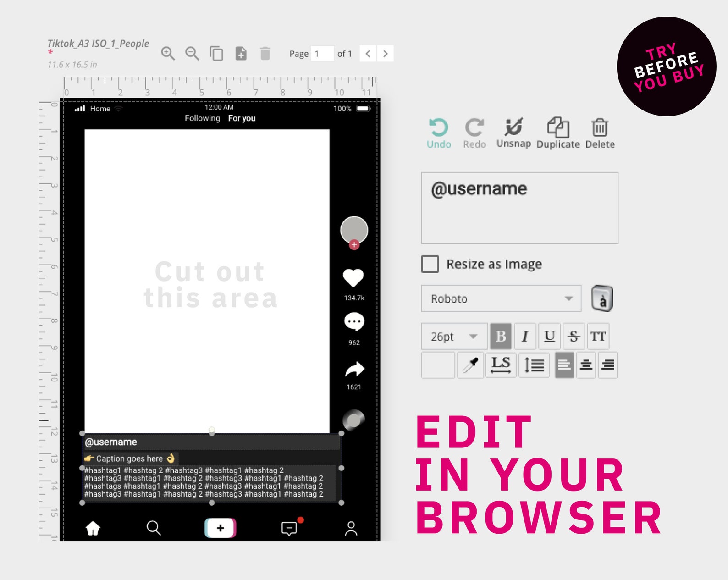
Task: Toggle italic formatting
Action: [x=525, y=336]
